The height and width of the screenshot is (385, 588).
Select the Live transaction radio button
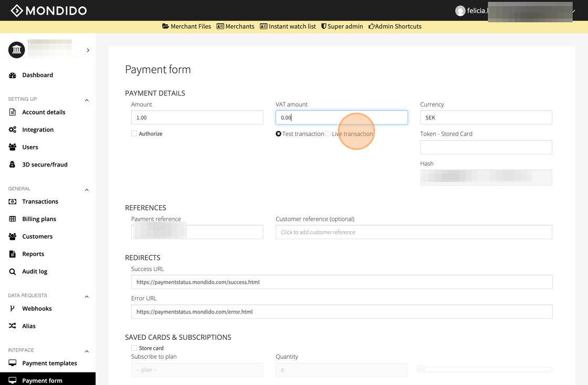coord(328,133)
